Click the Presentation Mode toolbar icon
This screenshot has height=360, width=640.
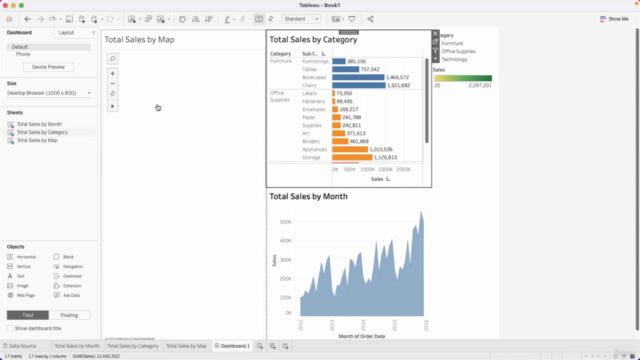click(x=352, y=19)
